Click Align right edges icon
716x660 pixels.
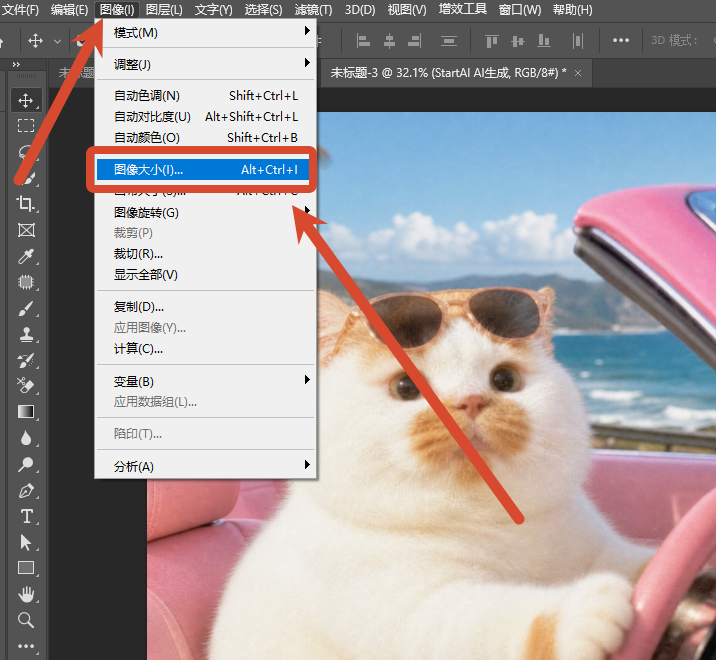(x=415, y=41)
